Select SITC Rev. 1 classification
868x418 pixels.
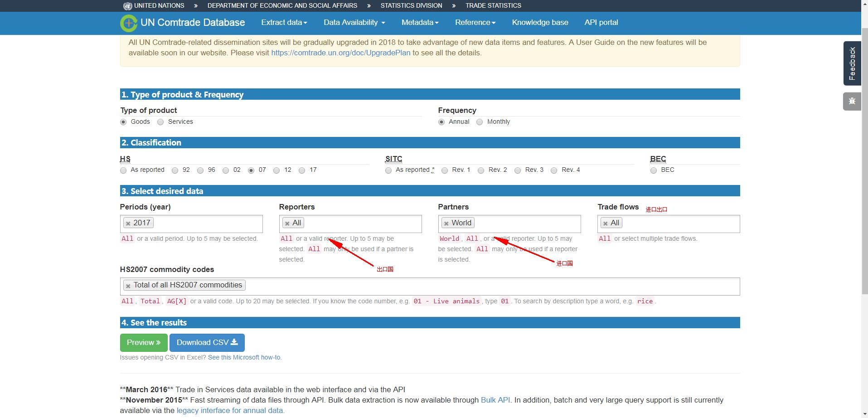[x=445, y=170]
